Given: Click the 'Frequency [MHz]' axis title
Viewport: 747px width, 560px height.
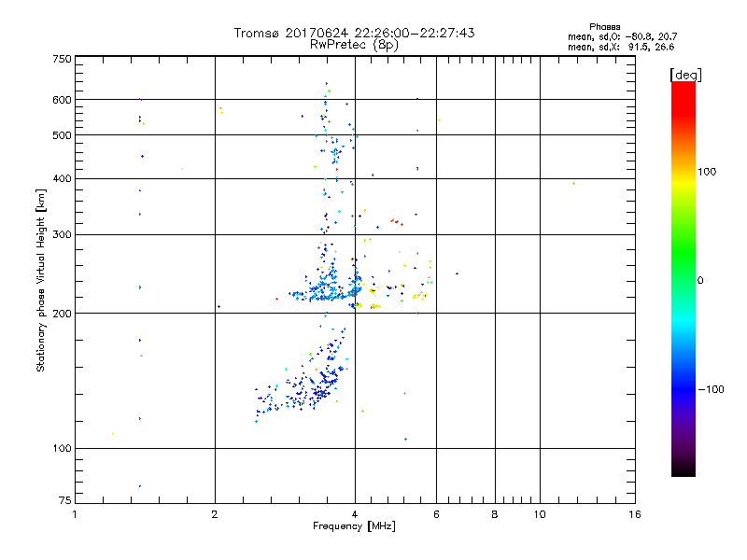Looking at the screenshot, I should click(x=354, y=526).
